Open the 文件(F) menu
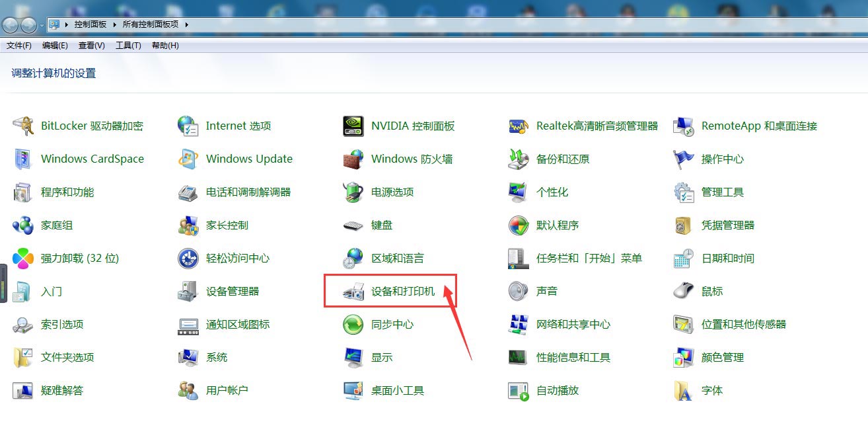Screen dimensions: 868x447 pyautogui.click(x=19, y=46)
